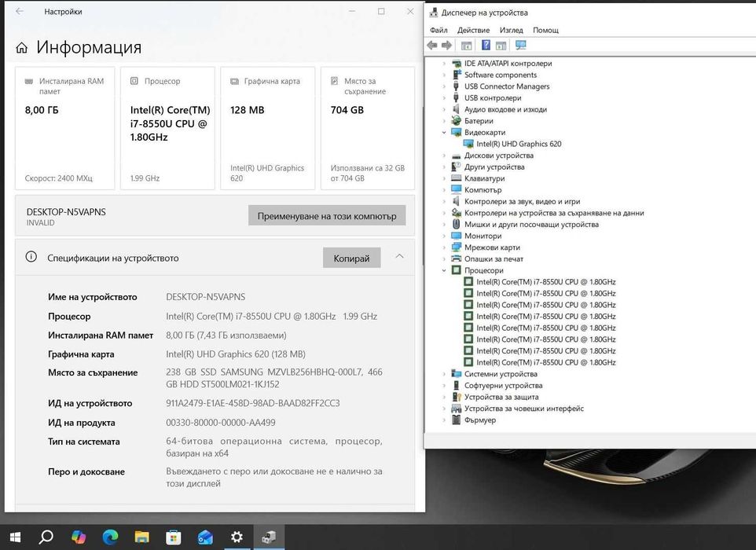Open Microsoft Store from taskbar
The width and height of the screenshot is (756, 550).
coord(173,537)
